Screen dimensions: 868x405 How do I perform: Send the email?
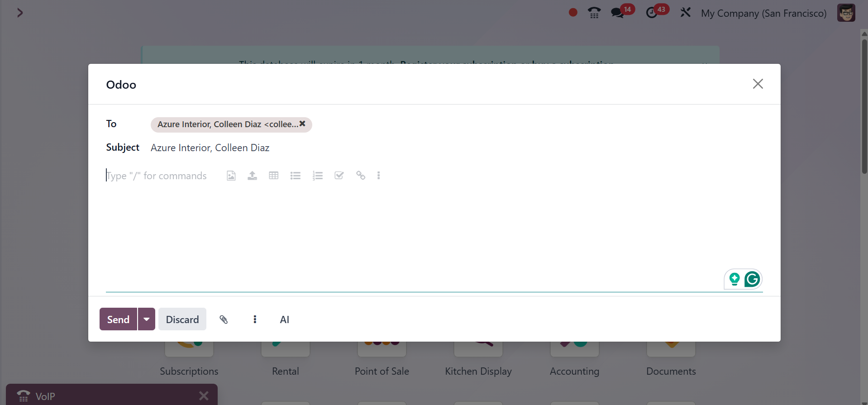[118, 319]
